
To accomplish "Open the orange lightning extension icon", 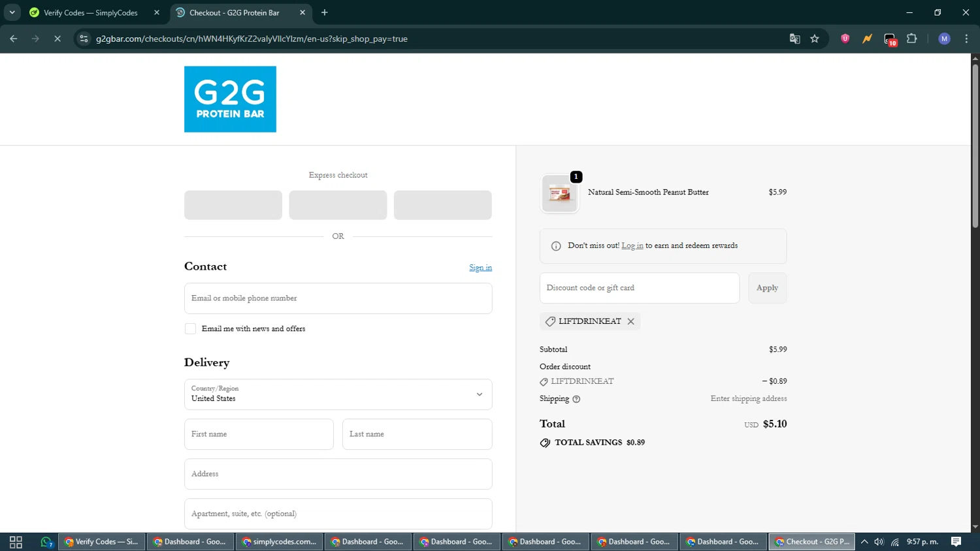I will [x=867, y=39].
